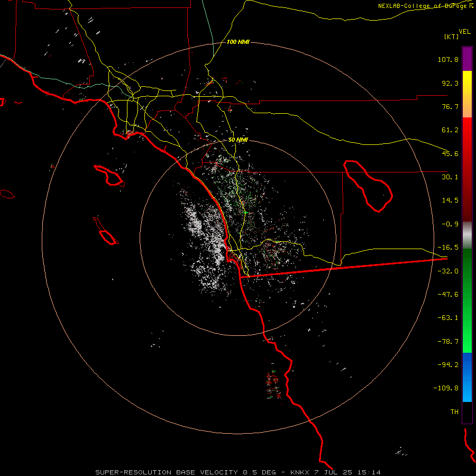This screenshot has width=476, height=476.
Task: Click the Santa Catalina Island outline
Action: click(x=109, y=176)
